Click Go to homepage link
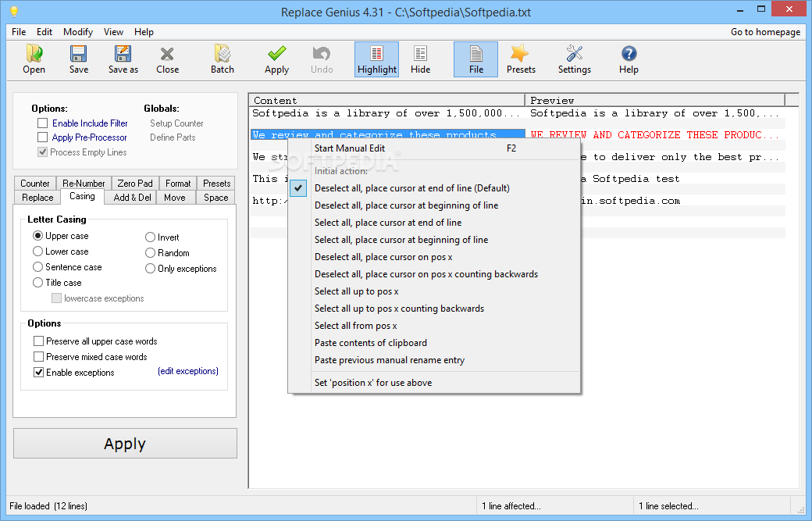The height and width of the screenshot is (521, 812). coord(765,32)
